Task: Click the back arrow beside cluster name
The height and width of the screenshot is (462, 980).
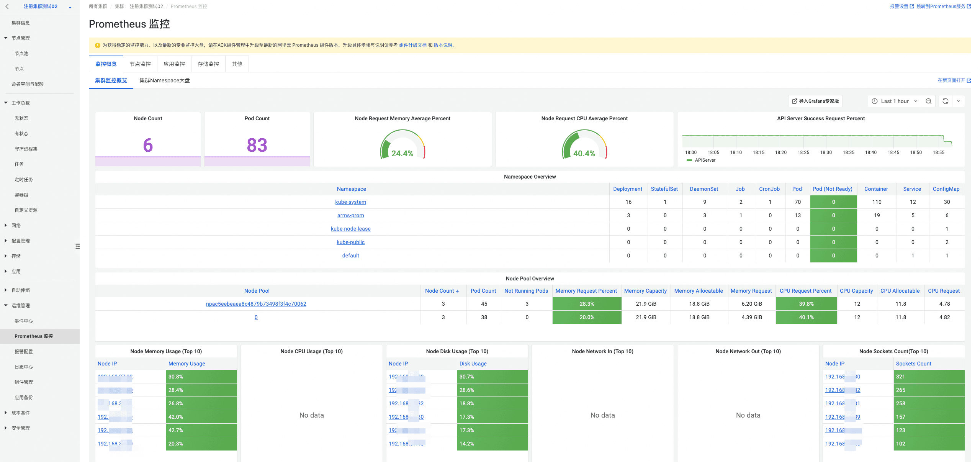Action: click(x=7, y=7)
